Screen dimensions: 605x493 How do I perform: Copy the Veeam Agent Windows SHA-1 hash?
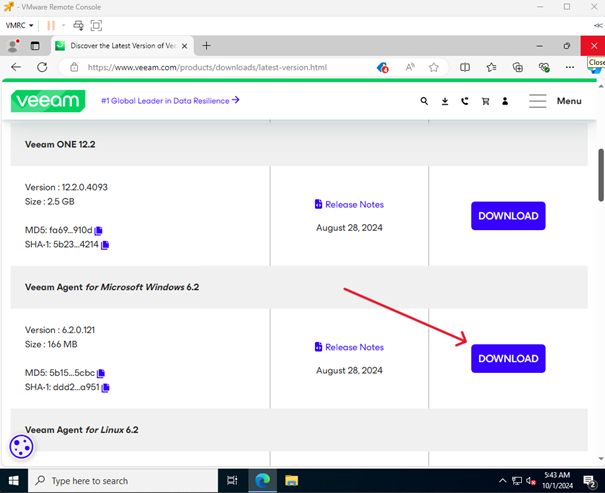coord(105,388)
